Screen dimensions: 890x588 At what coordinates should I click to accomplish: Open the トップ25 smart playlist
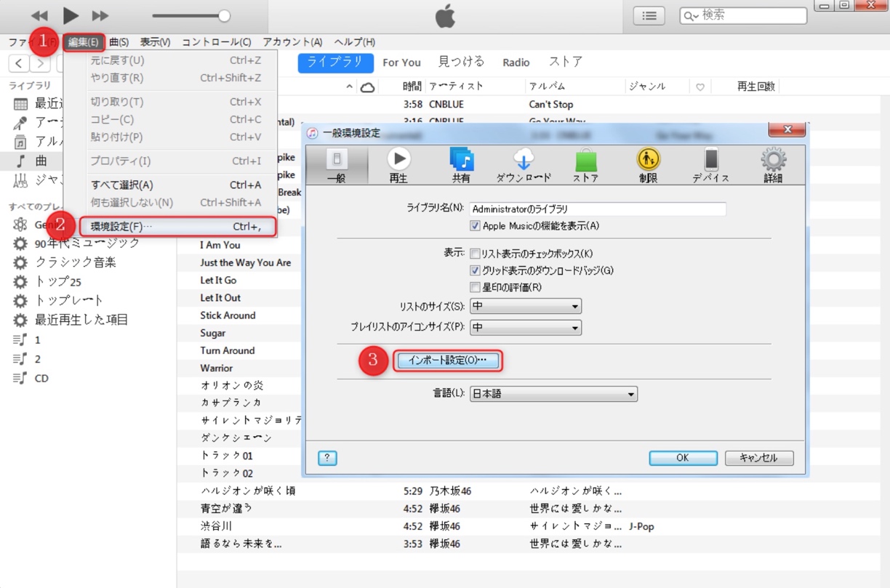click(58, 281)
